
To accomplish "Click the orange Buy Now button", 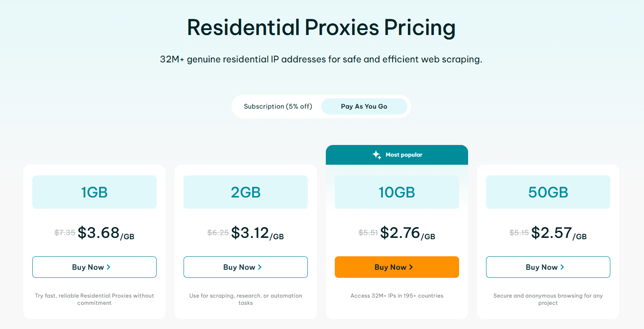I will [397, 267].
